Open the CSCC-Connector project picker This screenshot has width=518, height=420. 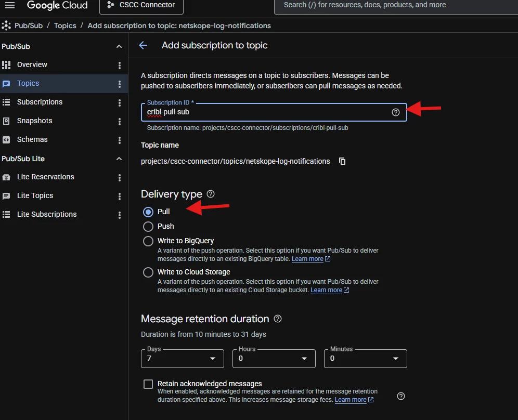click(x=141, y=6)
